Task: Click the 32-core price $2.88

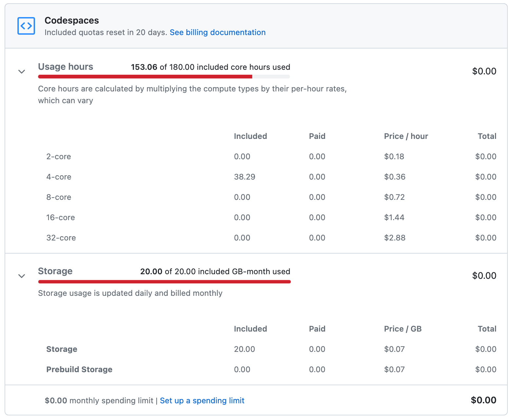Action: coord(394,238)
